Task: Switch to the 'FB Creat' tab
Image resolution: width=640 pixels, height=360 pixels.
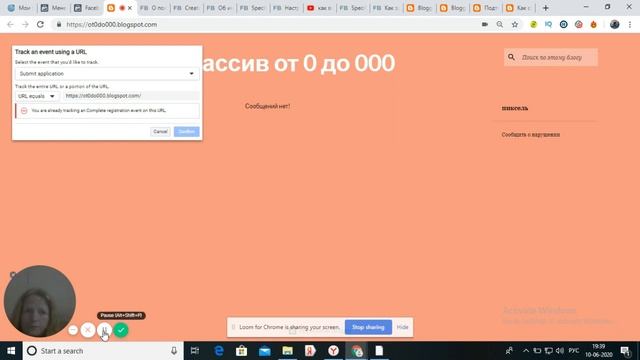Action: point(186,8)
